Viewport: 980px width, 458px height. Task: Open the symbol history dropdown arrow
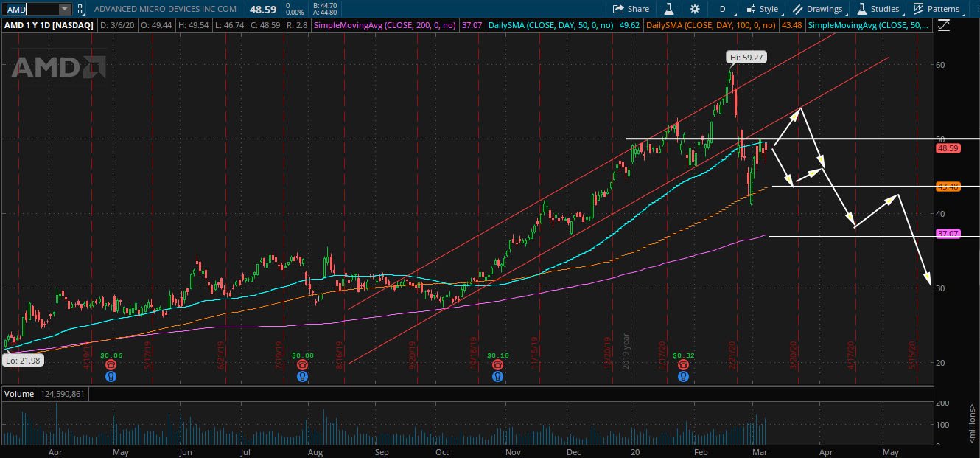coord(65,9)
